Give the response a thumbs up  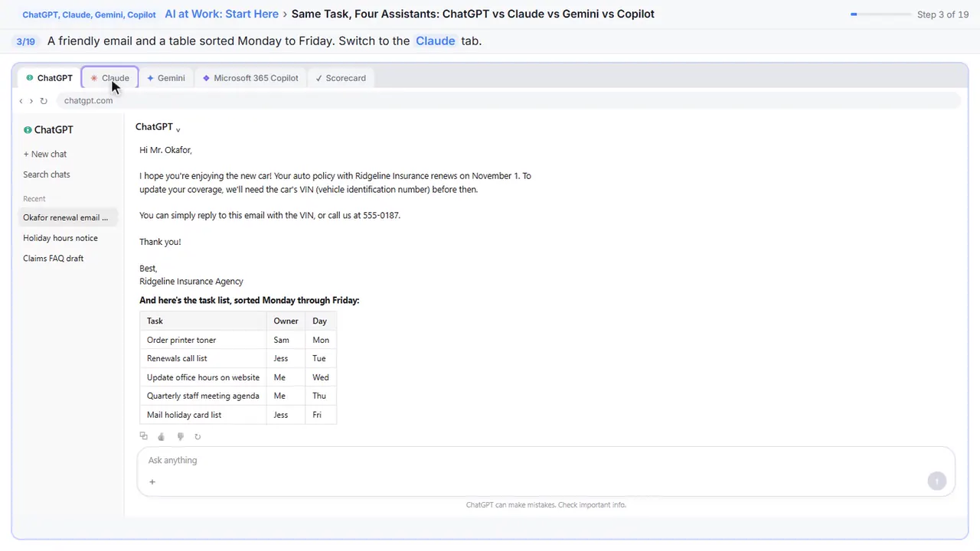click(161, 436)
